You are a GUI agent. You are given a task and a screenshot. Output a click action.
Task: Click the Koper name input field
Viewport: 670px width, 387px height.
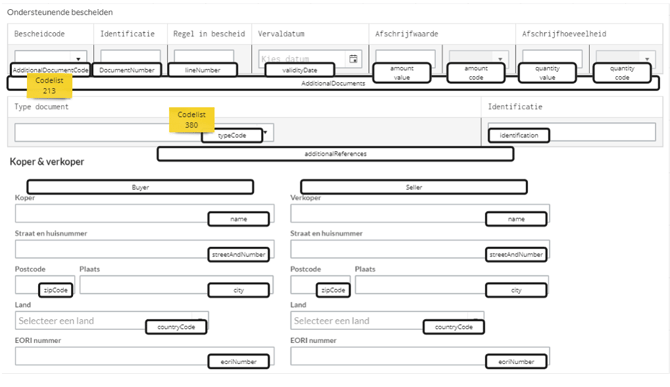pyautogui.click(x=144, y=213)
